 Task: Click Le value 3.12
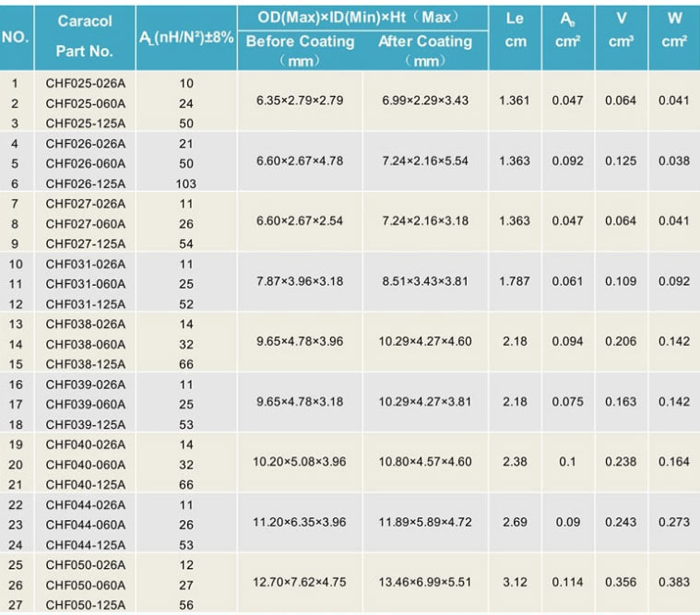click(515, 583)
